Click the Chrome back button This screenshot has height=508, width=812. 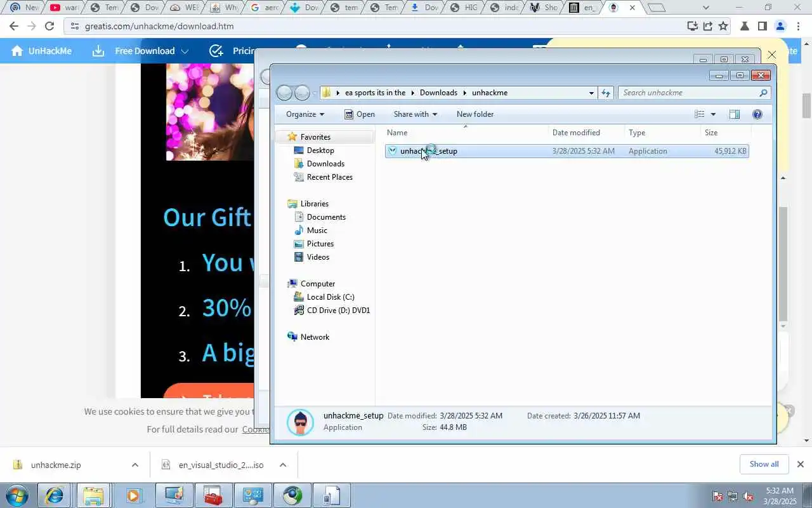14,26
